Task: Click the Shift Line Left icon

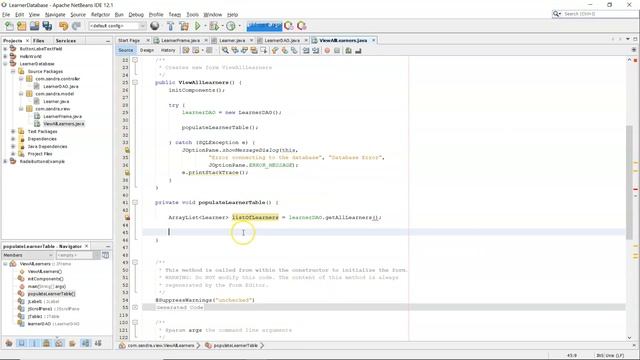Action: [x=306, y=50]
